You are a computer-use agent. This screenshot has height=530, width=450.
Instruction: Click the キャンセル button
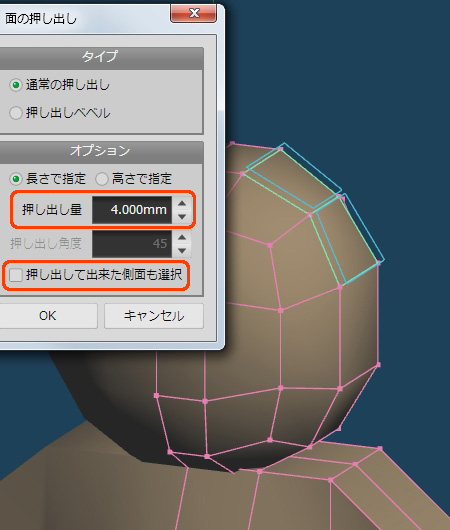tap(154, 316)
